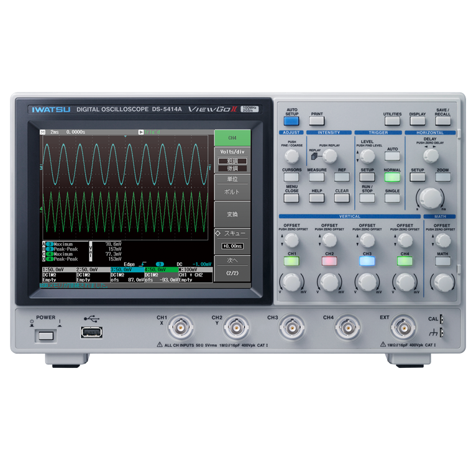Click the REF button
The height and width of the screenshot is (476, 476).
[x=342, y=177]
